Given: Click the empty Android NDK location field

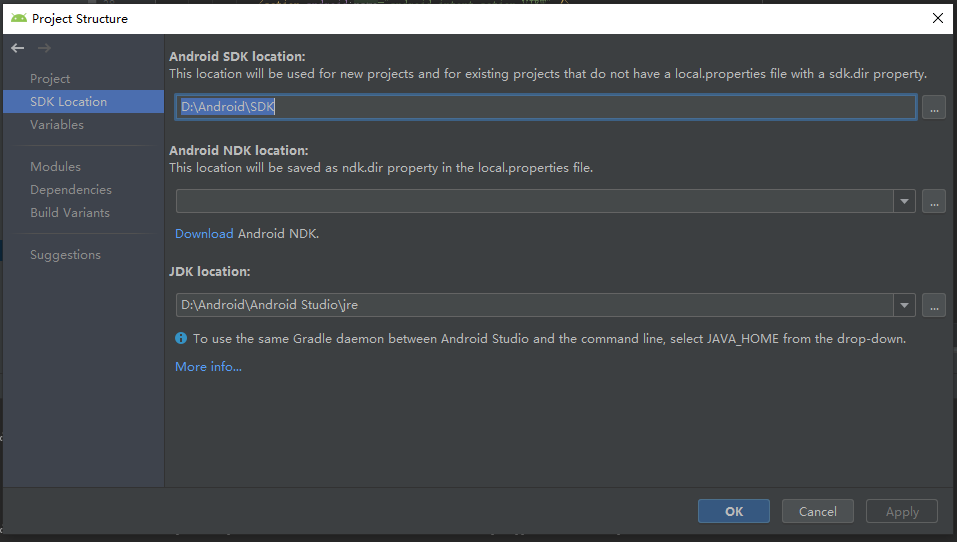Looking at the screenshot, I should click(x=535, y=201).
